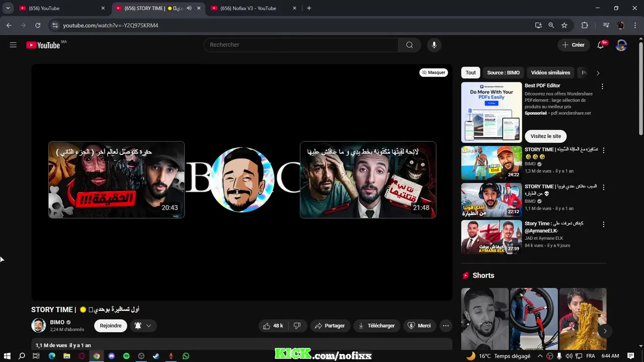Screen dimensions: 644x362
Task: Open new browser tab
Action: (309, 8)
